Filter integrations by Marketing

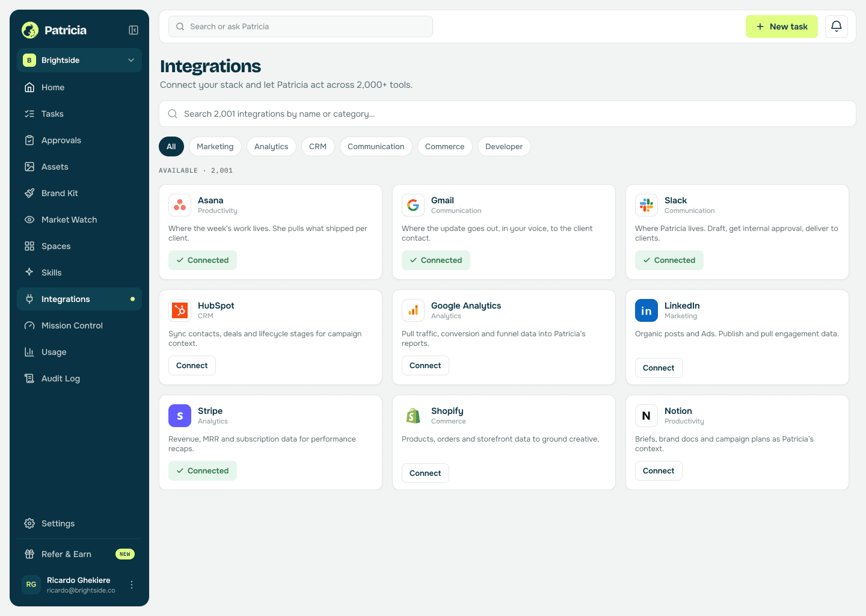click(x=215, y=147)
